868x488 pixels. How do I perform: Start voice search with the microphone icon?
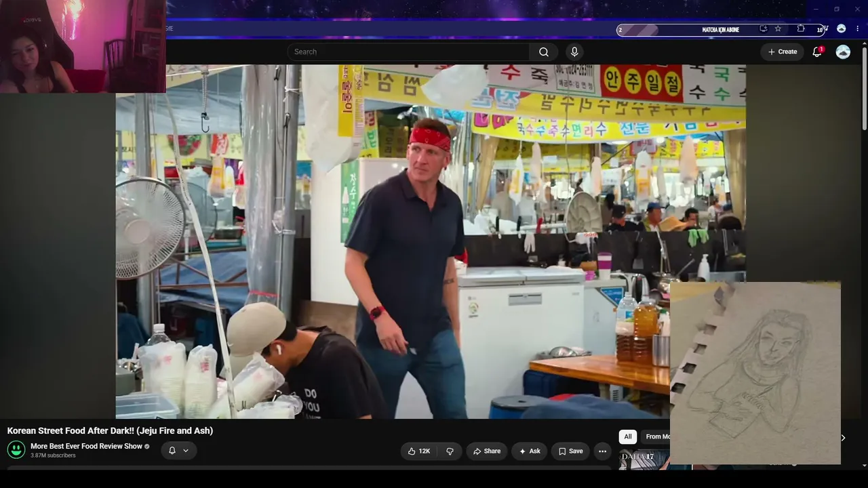click(x=574, y=52)
